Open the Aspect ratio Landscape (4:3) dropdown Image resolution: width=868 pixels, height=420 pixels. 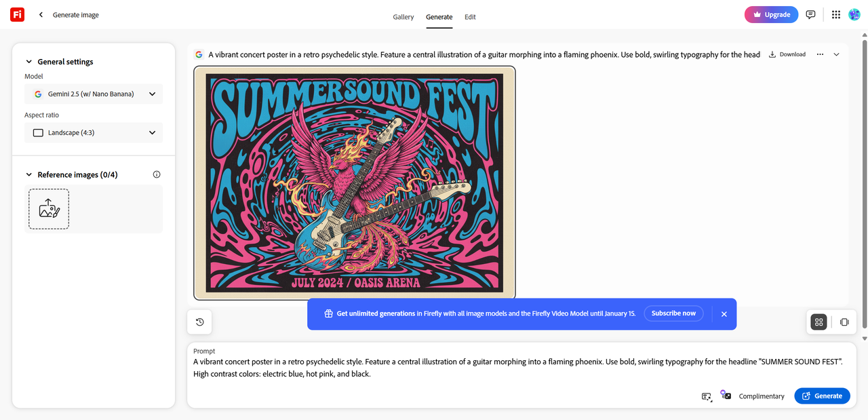click(94, 133)
